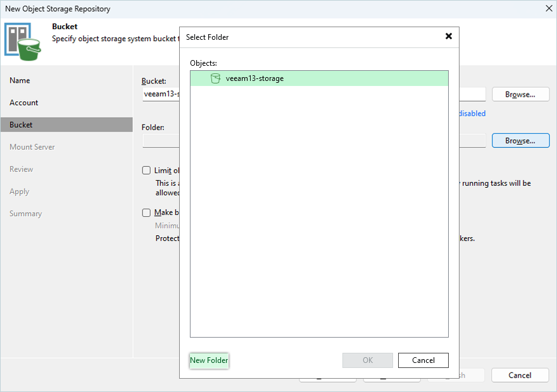This screenshot has height=392, width=557.
Task: Close the New Object Storage Repository window
Action: pos(548,8)
